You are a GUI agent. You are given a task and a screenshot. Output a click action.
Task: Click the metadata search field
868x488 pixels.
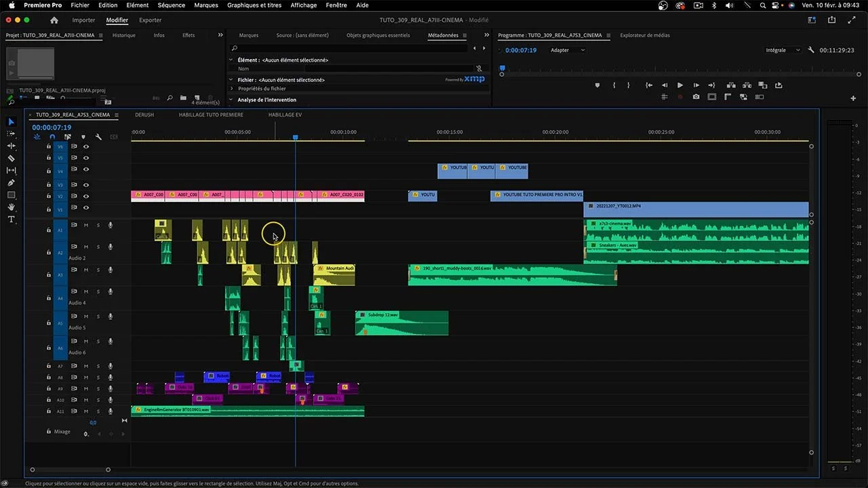349,49
